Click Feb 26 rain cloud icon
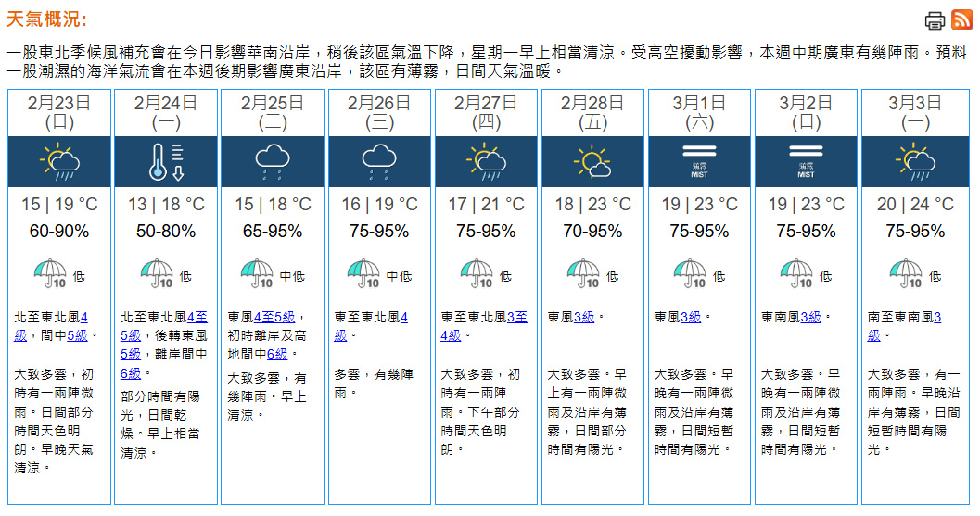This screenshot has height=516, width=980. [379, 161]
